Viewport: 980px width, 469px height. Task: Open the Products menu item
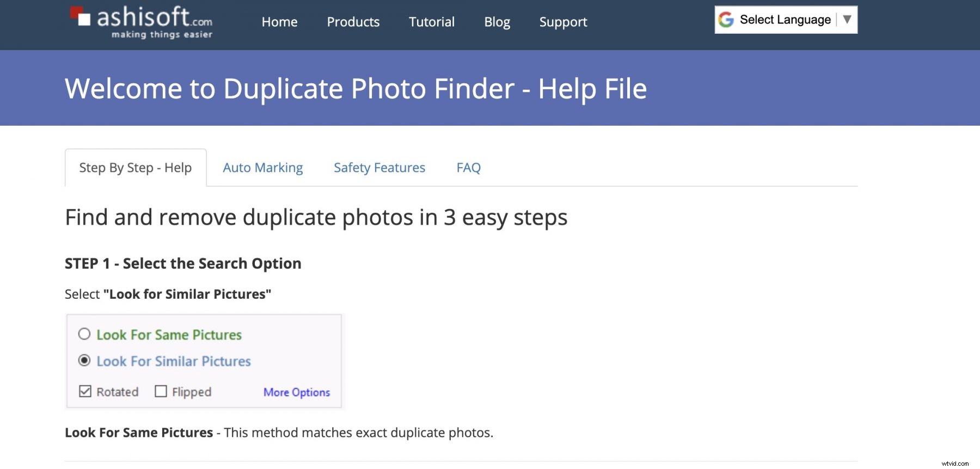pos(353,22)
